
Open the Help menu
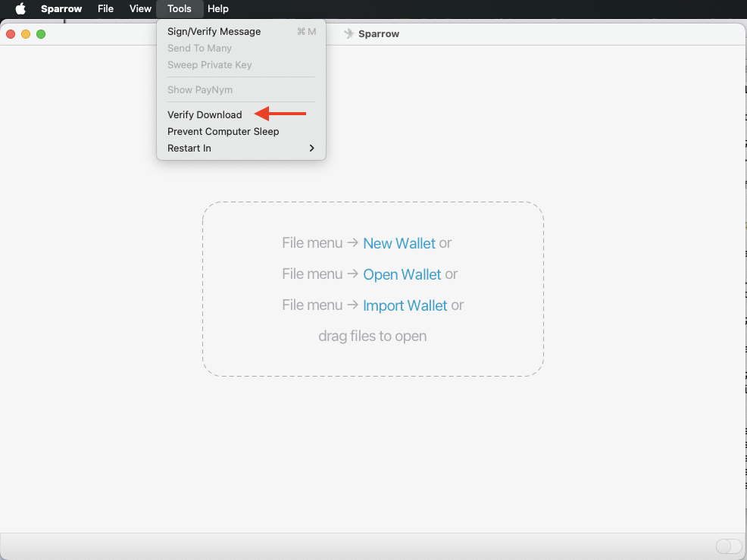click(x=217, y=8)
